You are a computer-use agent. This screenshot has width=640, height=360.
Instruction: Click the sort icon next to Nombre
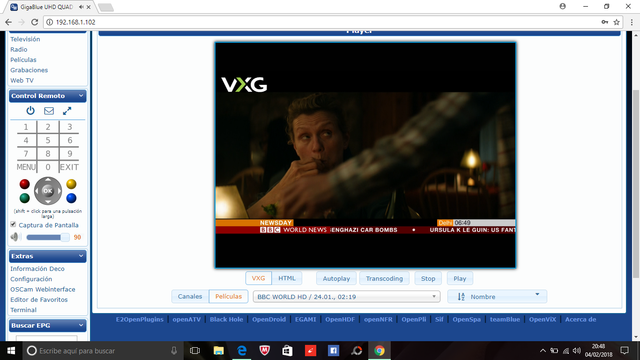461,297
